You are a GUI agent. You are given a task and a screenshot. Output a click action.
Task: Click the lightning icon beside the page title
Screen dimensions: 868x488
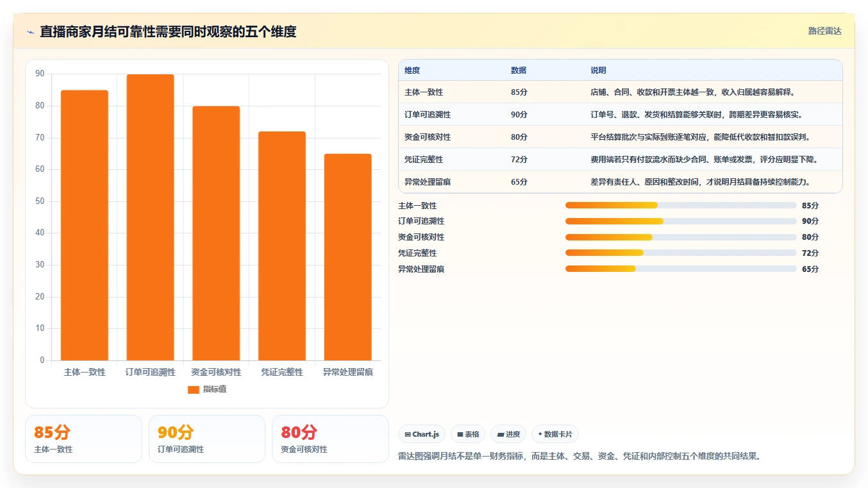[x=31, y=32]
